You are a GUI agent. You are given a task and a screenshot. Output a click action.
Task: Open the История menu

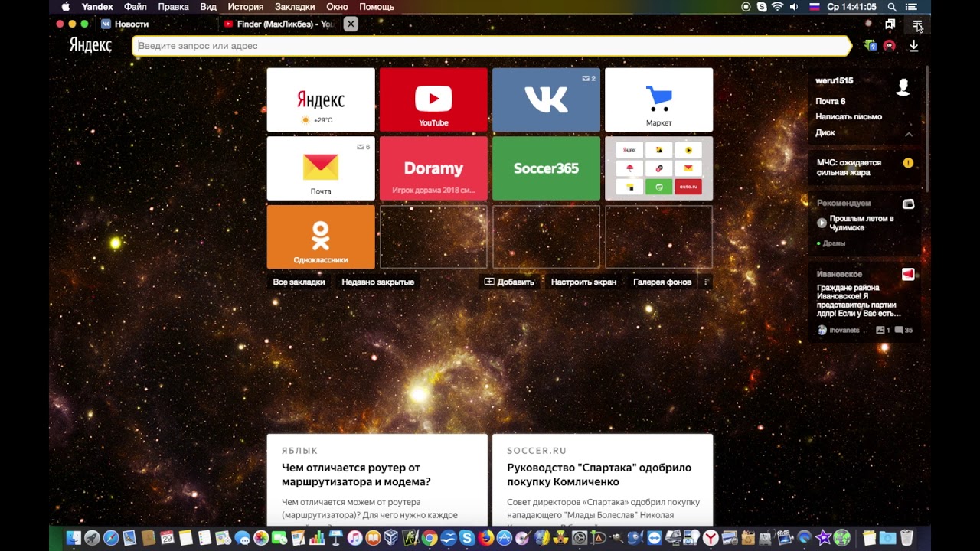pos(245,7)
